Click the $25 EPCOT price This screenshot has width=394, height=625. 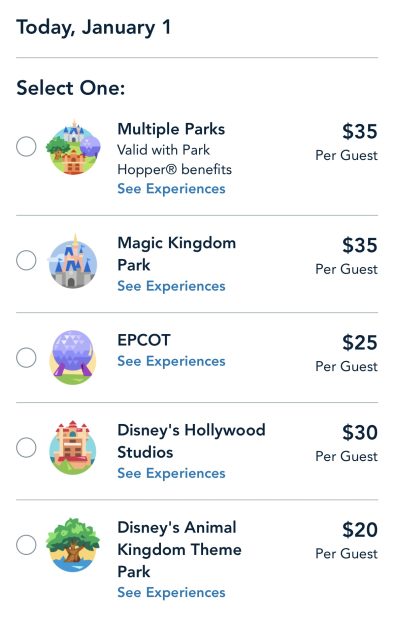(360, 343)
